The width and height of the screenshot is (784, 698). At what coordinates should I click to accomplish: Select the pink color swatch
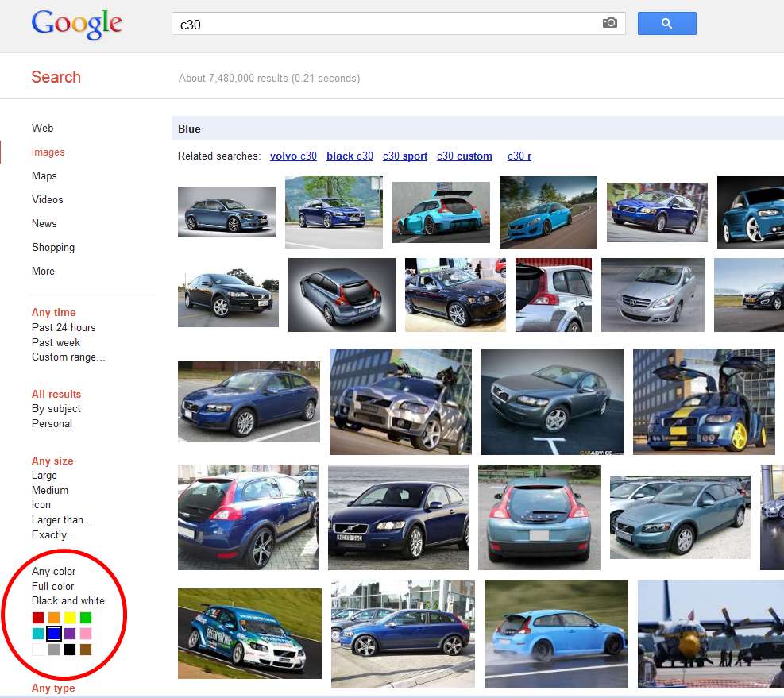coord(86,634)
